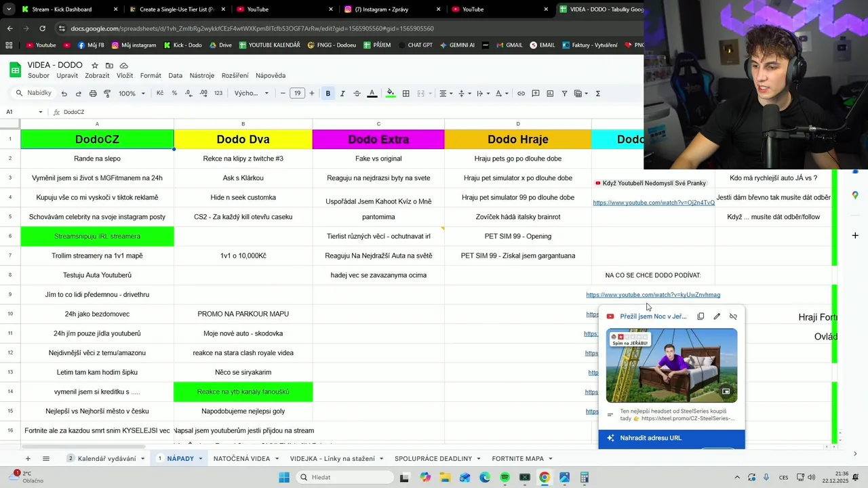This screenshot has width=868, height=488.
Task: Click the font size field showing 19
Action: (297, 94)
